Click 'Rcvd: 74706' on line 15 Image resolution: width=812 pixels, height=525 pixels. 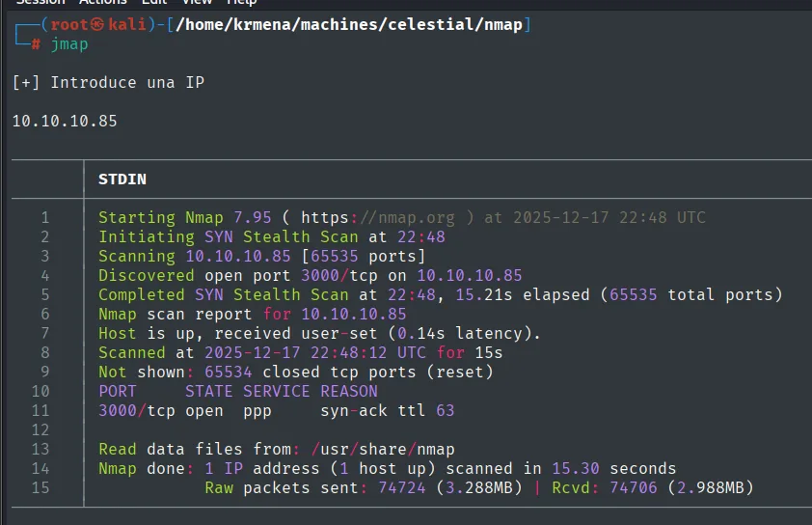pyautogui.click(x=605, y=487)
